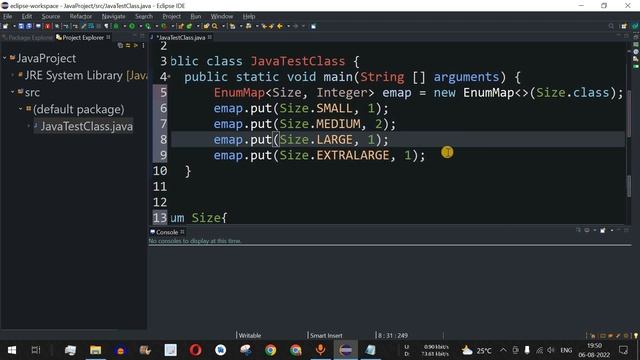Click the Quick Access search icon
Image resolution: width=640 pixels, height=360 pixels.
[611, 26]
